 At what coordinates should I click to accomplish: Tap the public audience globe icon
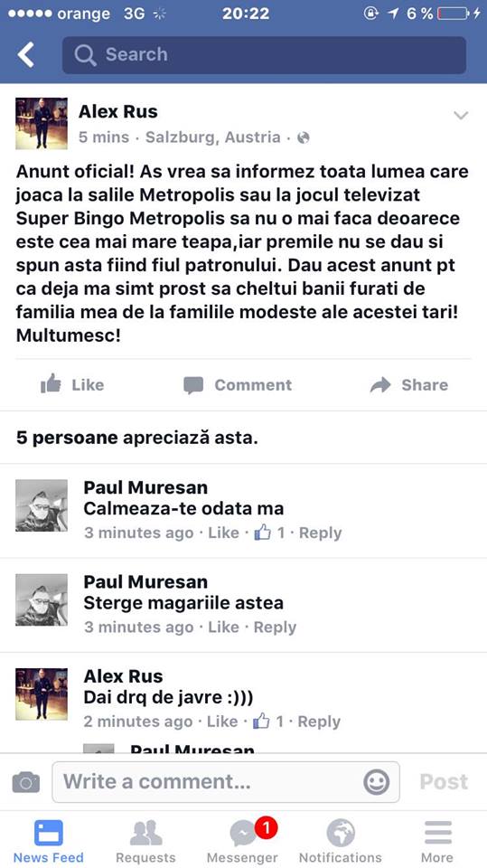coord(304,137)
